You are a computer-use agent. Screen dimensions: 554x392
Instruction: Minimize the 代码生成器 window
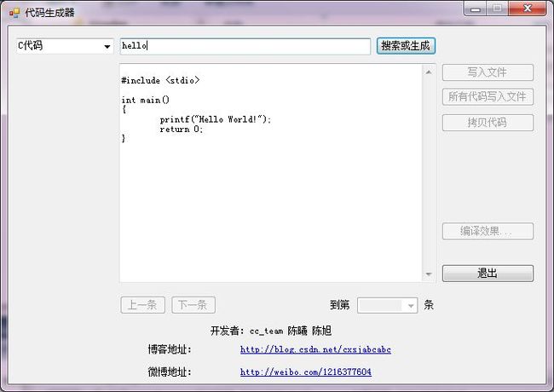click(x=476, y=9)
